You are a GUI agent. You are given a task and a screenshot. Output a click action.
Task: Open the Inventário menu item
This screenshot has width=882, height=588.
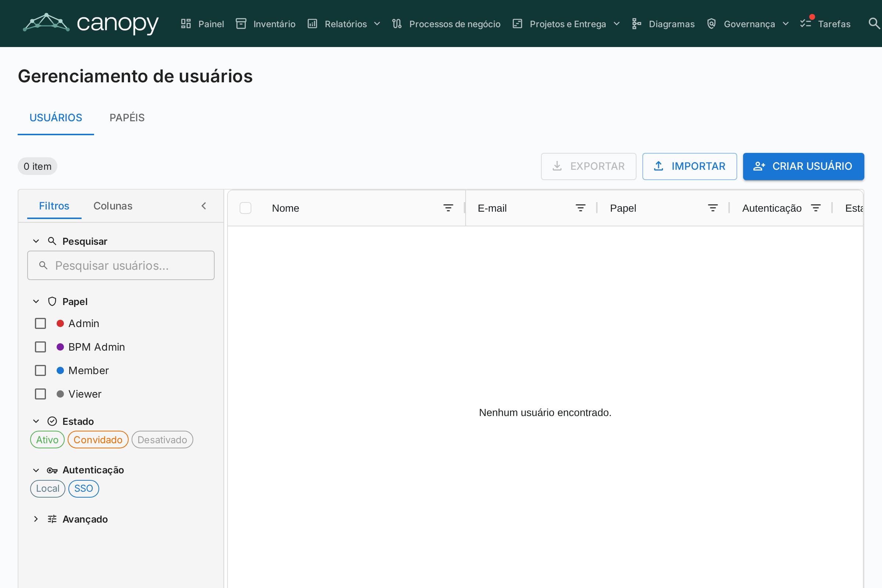tap(265, 24)
